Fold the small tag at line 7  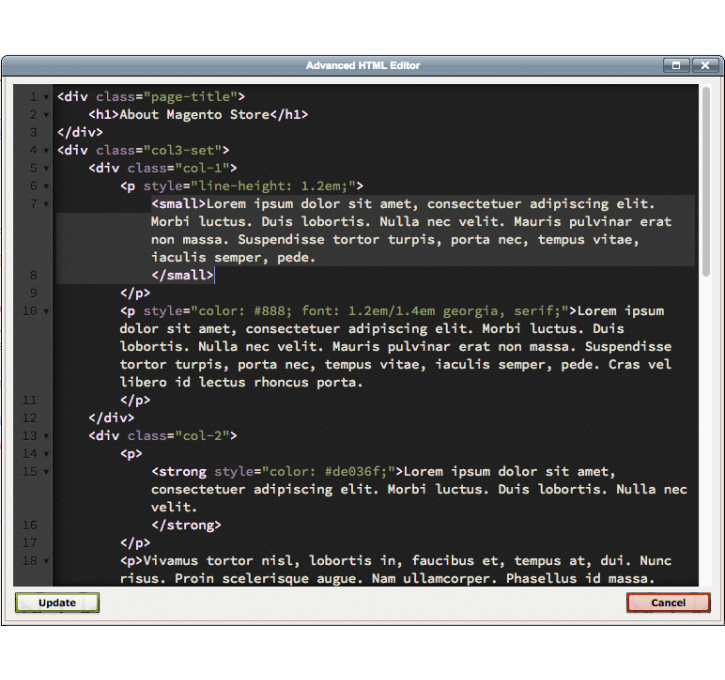pyautogui.click(x=46, y=204)
